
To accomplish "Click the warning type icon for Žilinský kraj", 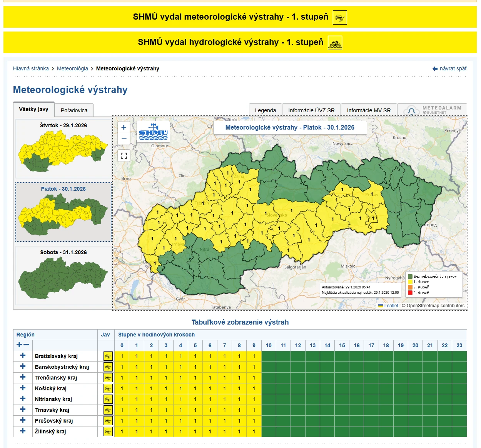I will click(108, 432).
